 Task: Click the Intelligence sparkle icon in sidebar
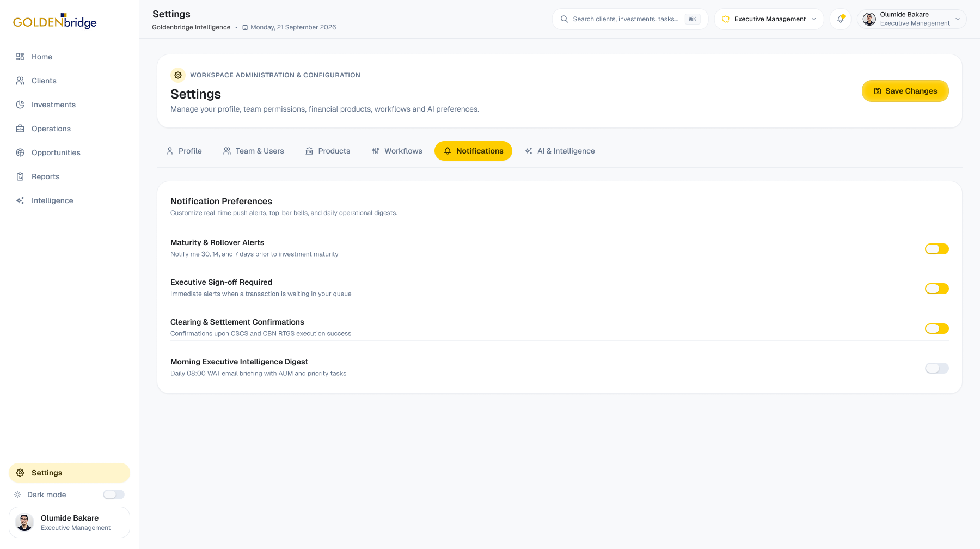(x=20, y=200)
